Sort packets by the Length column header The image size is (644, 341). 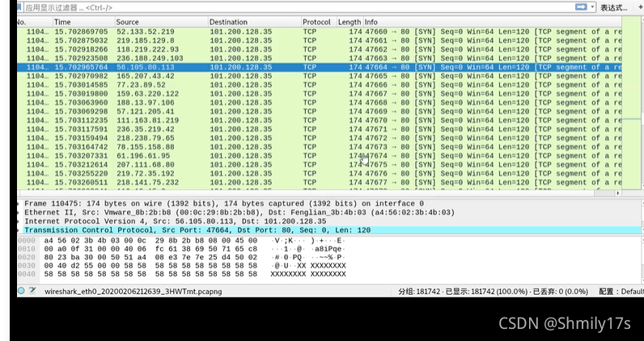click(350, 22)
